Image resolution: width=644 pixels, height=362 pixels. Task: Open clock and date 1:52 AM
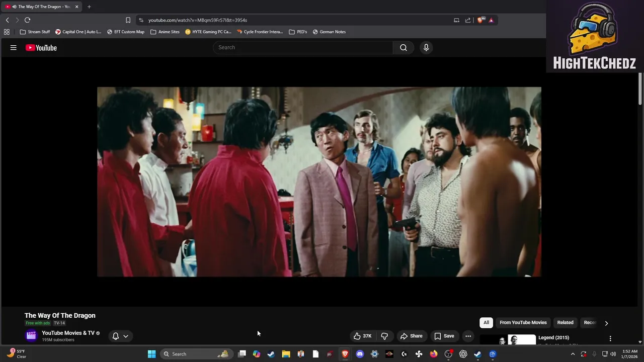click(x=629, y=354)
